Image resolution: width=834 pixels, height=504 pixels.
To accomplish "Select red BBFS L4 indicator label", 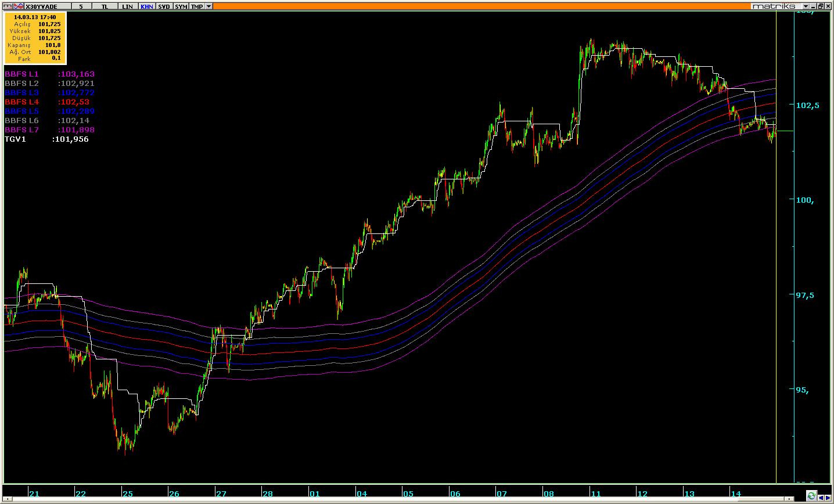I will tap(21, 102).
